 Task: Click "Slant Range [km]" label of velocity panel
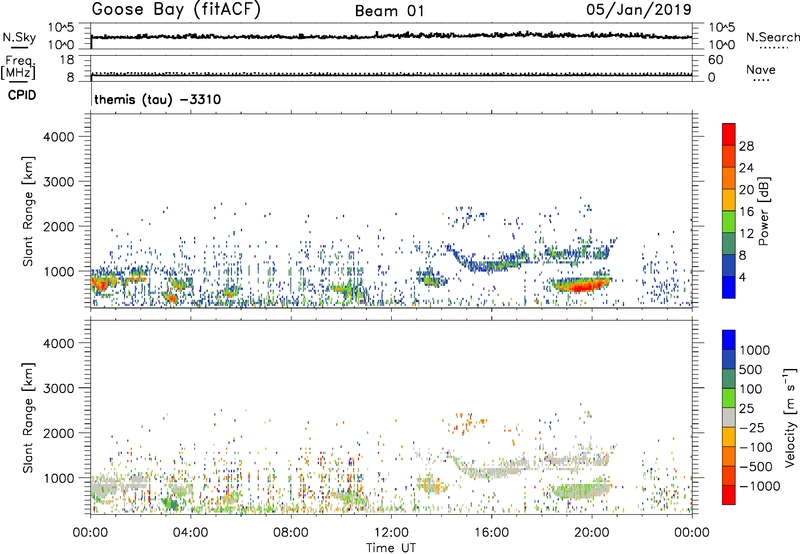click(x=28, y=418)
